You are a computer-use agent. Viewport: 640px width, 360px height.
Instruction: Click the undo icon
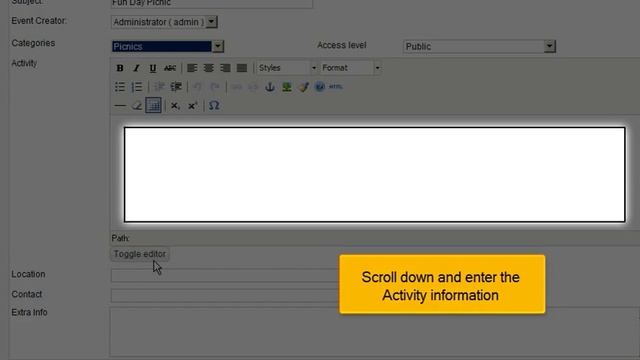coord(198,87)
